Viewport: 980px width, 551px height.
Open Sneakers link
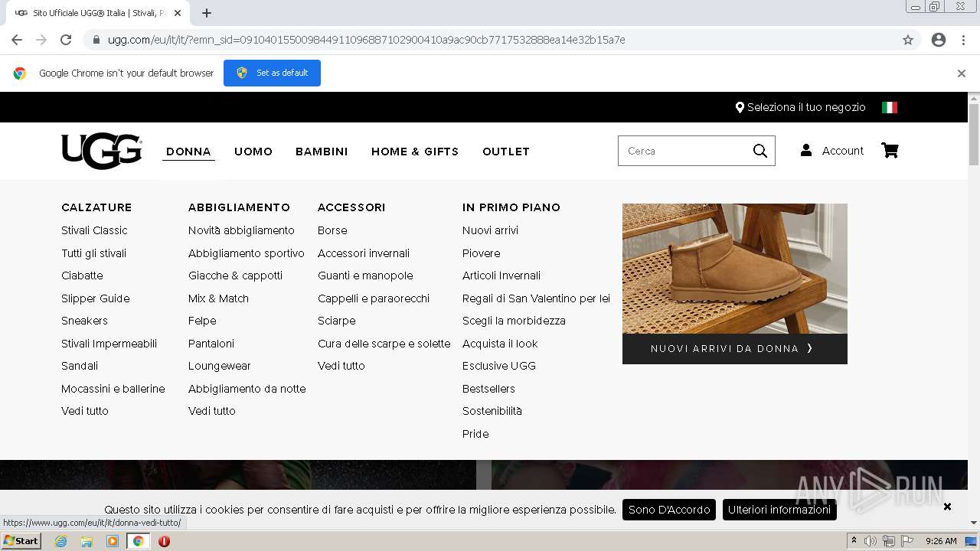[x=84, y=321]
